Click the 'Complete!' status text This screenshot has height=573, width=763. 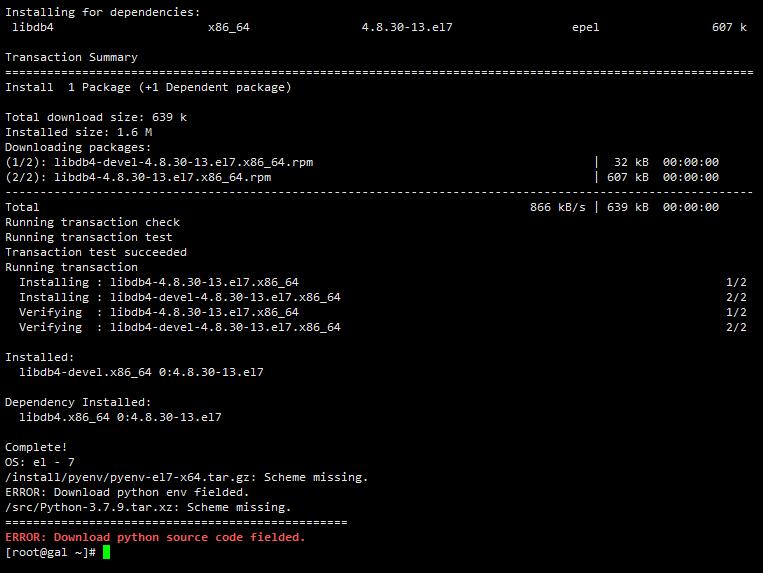click(36, 447)
